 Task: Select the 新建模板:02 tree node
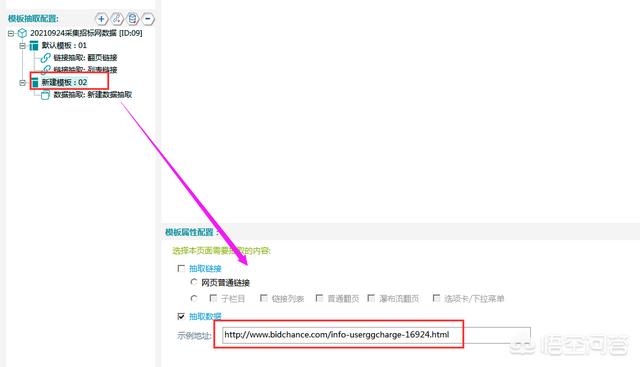[64, 82]
